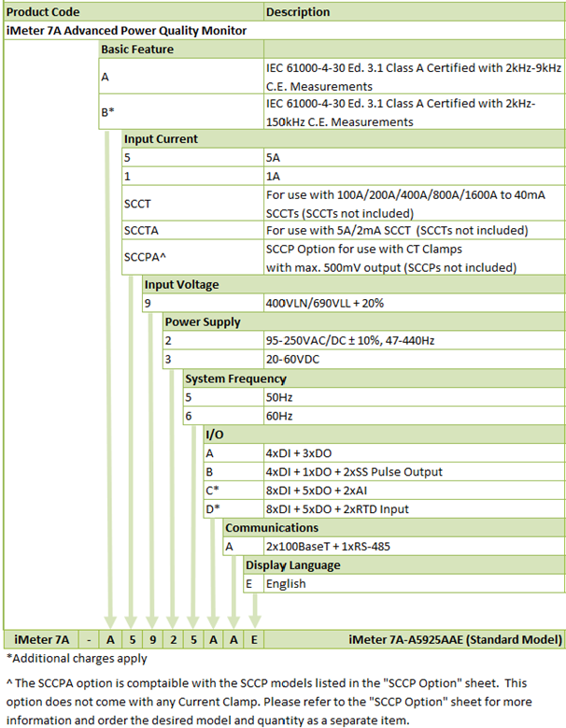Click the "Input Current" section heading

161,139
